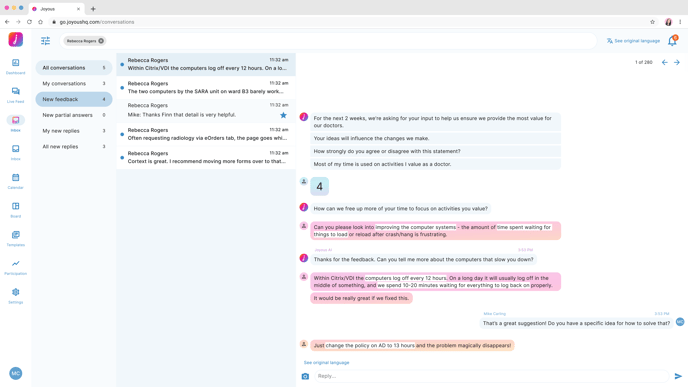Toggle the star on Mike's conversation
This screenshot has width=688, height=387.
(283, 115)
